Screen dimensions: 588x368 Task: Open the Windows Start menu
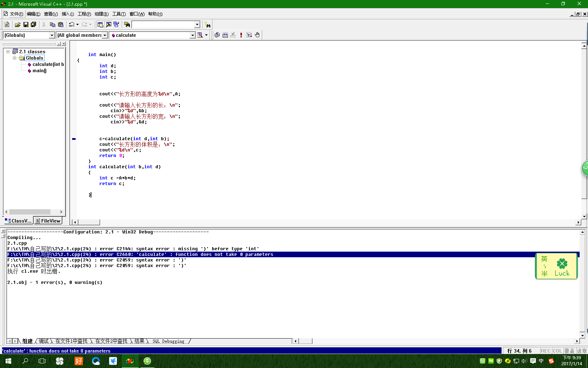point(8,361)
